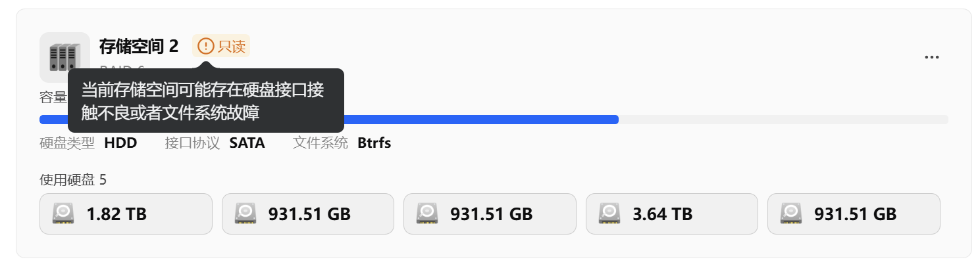Click the empty grey part of the capacity bar
This screenshot has height=272, width=980.
[x=783, y=120]
